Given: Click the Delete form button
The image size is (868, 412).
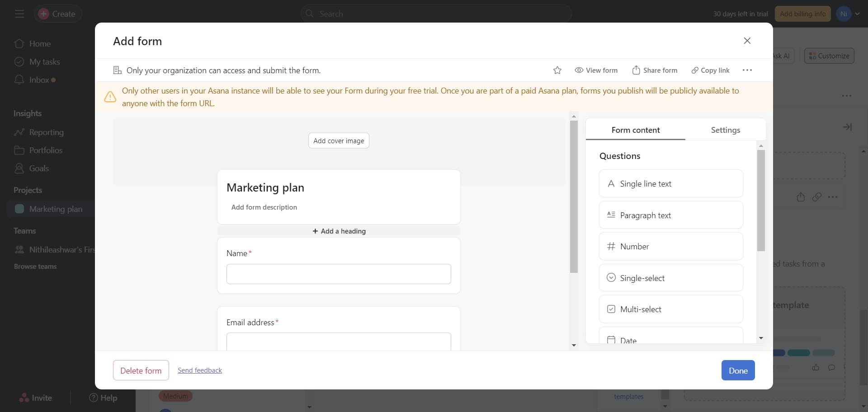Looking at the screenshot, I should click(x=141, y=370).
